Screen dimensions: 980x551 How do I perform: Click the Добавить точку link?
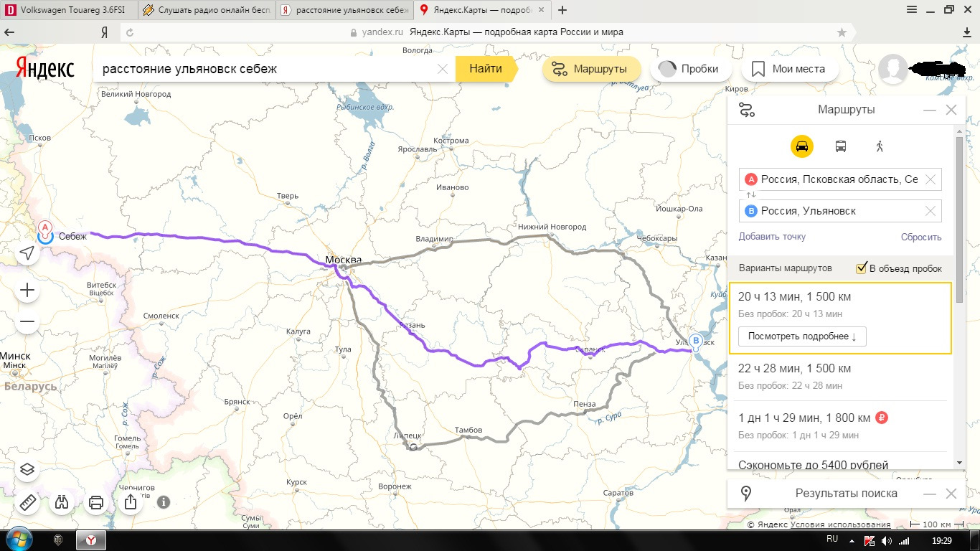772,237
